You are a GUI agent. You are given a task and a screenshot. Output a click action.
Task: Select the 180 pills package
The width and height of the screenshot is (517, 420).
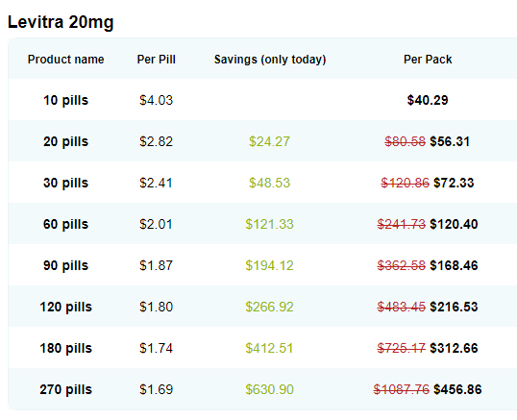pyautogui.click(x=262, y=348)
